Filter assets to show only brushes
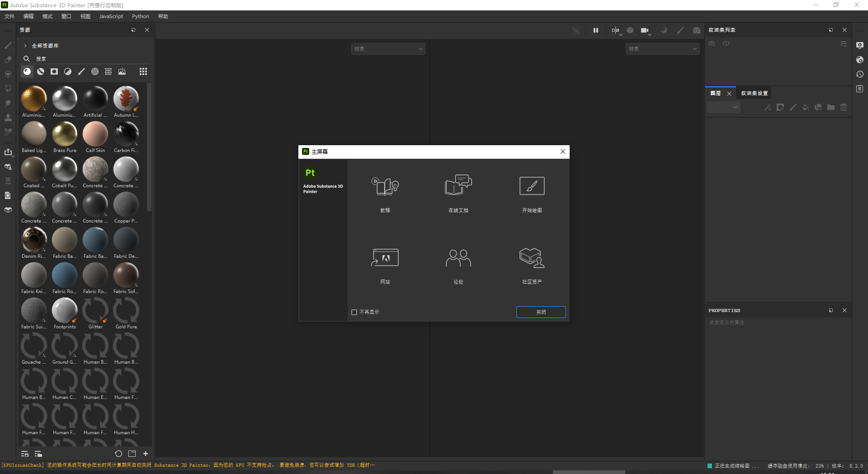Image resolution: width=868 pixels, height=474 pixels. click(x=81, y=71)
